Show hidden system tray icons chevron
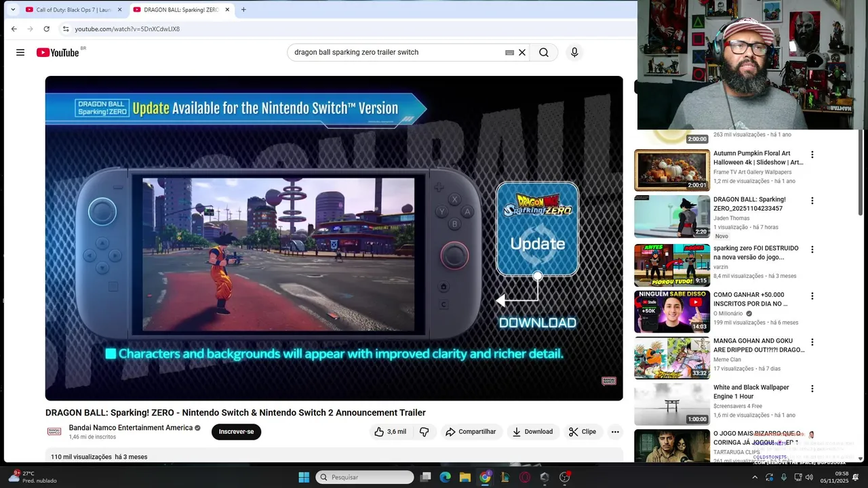868x488 pixels. click(755, 477)
